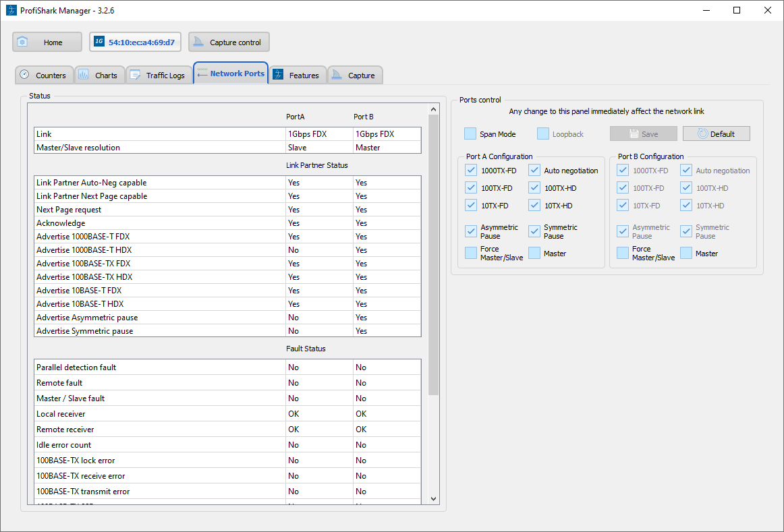Click the Home button's house icon
Image resolution: width=784 pixels, height=532 pixels.
[22, 42]
